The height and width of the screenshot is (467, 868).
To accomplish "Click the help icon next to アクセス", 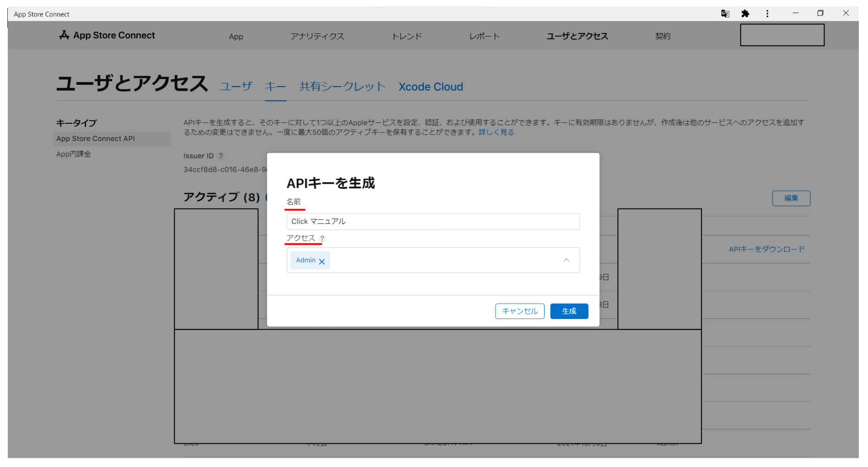I will (x=322, y=238).
